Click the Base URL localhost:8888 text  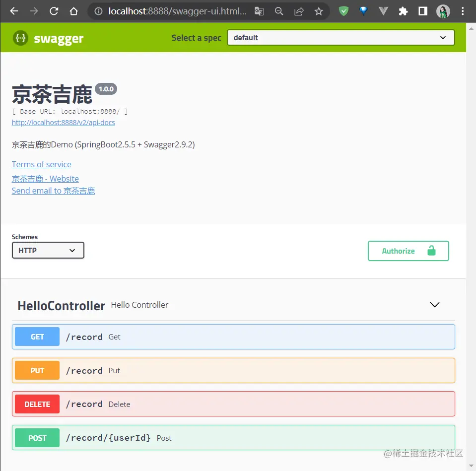coord(70,111)
